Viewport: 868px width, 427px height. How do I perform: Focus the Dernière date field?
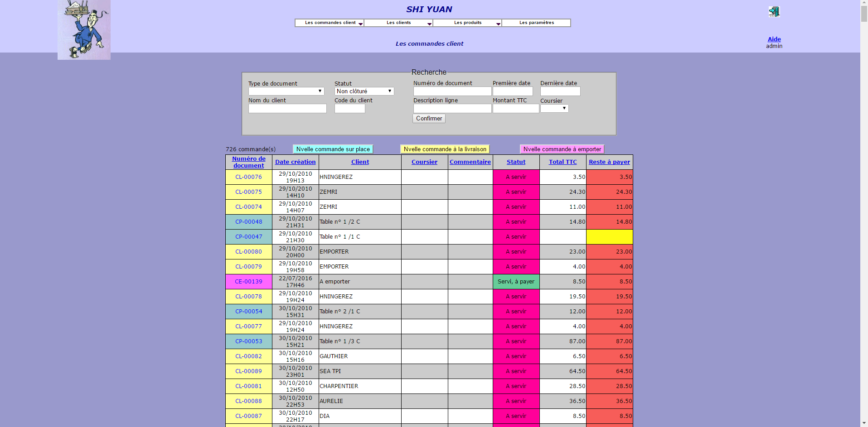[560, 91]
